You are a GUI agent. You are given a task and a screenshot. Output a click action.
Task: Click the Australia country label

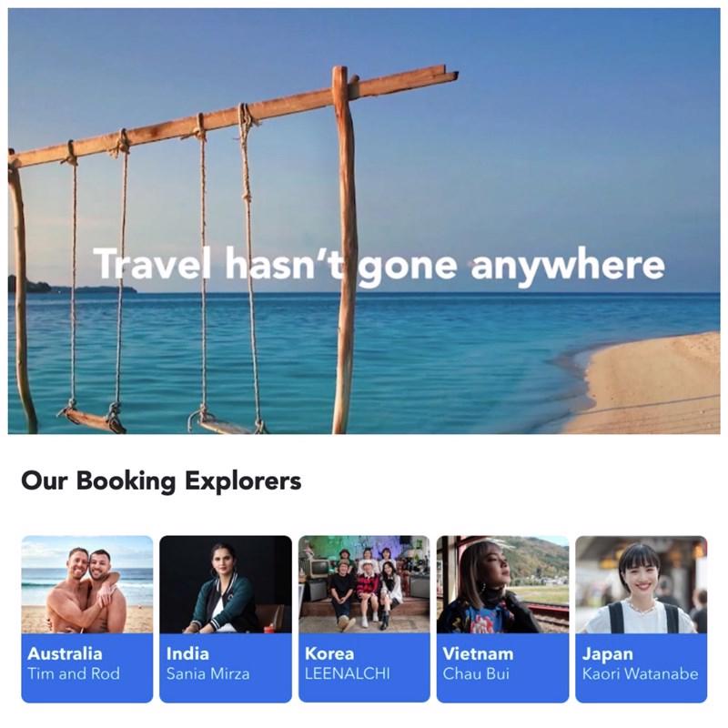click(65, 653)
